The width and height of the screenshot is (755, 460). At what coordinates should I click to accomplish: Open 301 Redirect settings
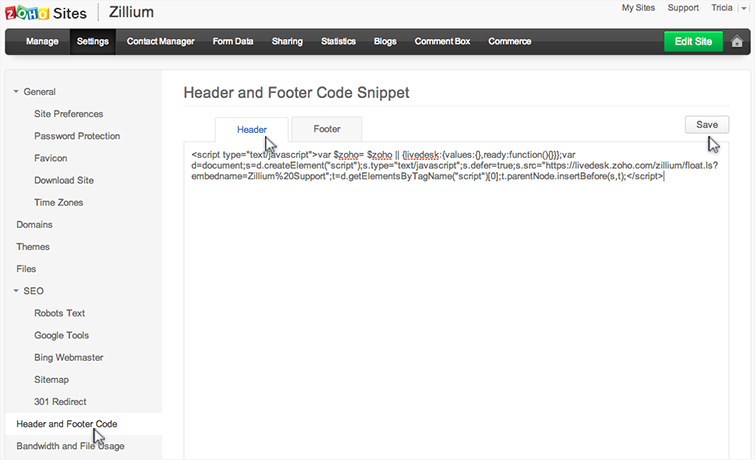coord(60,402)
